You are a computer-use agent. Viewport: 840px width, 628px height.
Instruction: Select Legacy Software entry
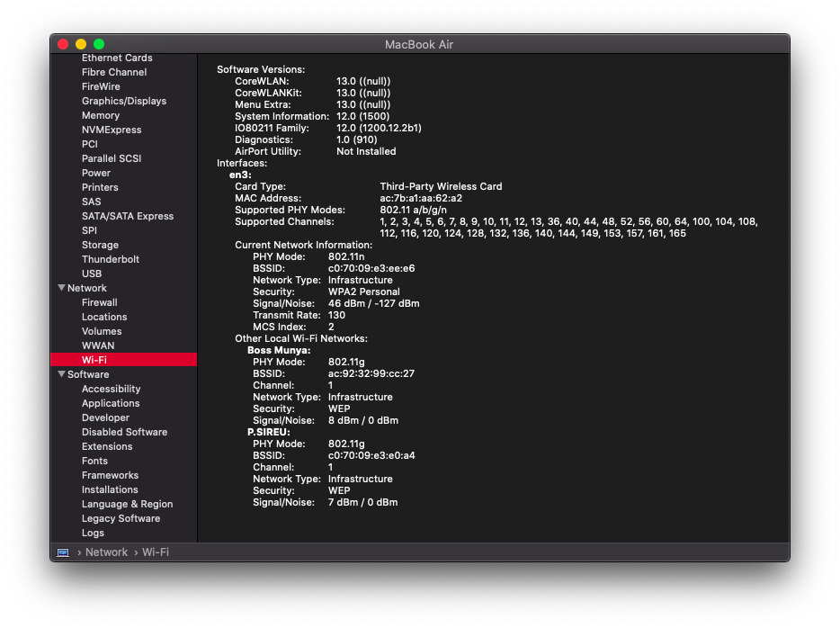tap(121, 519)
